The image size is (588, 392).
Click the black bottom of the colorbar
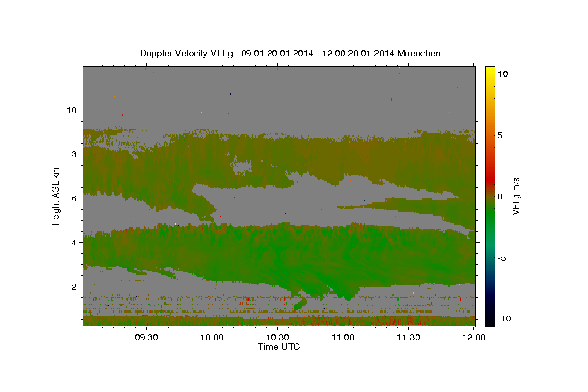(490, 321)
